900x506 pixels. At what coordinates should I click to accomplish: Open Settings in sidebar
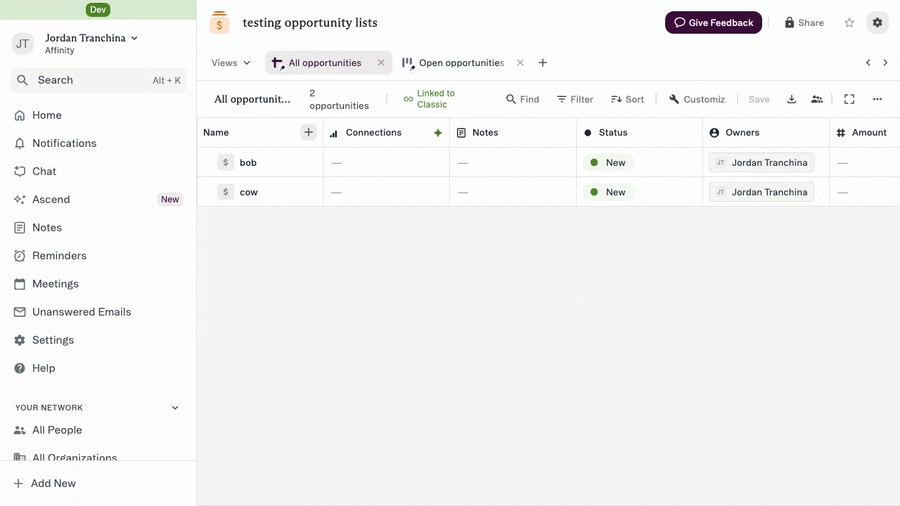[x=44, y=340]
